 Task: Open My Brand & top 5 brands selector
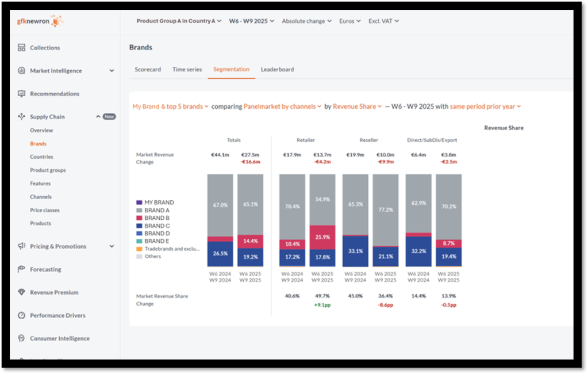point(170,106)
